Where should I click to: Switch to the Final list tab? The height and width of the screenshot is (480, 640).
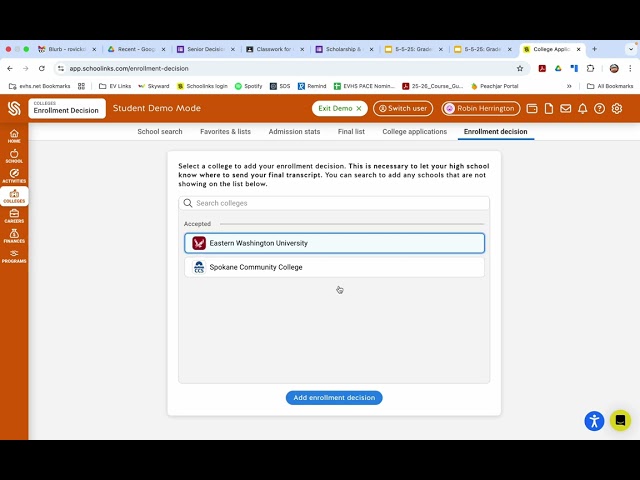(351, 131)
